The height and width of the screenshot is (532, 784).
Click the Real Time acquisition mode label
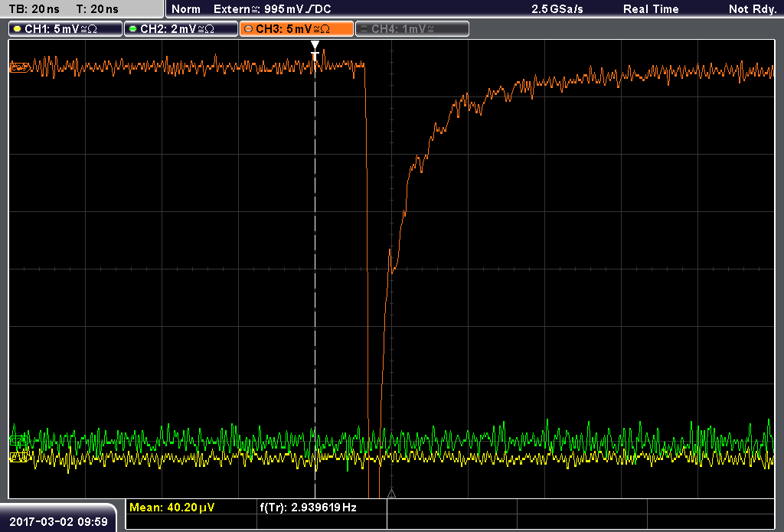point(651,9)
